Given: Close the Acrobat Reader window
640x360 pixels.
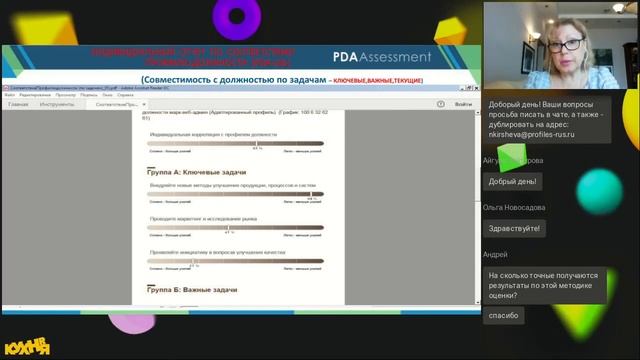Looking at the screenshot, I should coord(476,88).
